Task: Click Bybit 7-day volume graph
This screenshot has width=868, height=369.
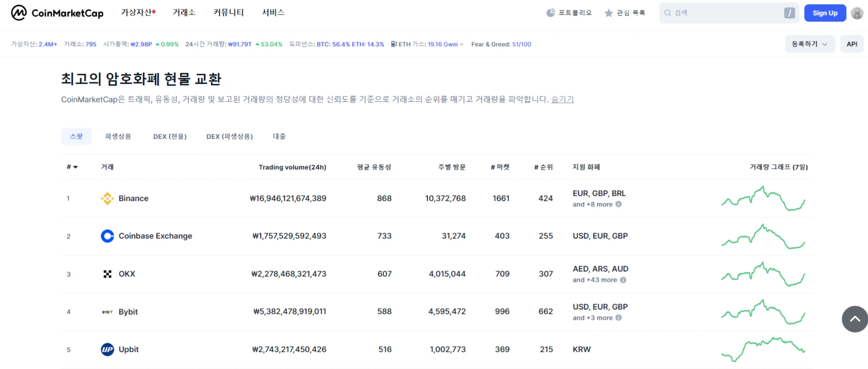Action: click(763, 312)
